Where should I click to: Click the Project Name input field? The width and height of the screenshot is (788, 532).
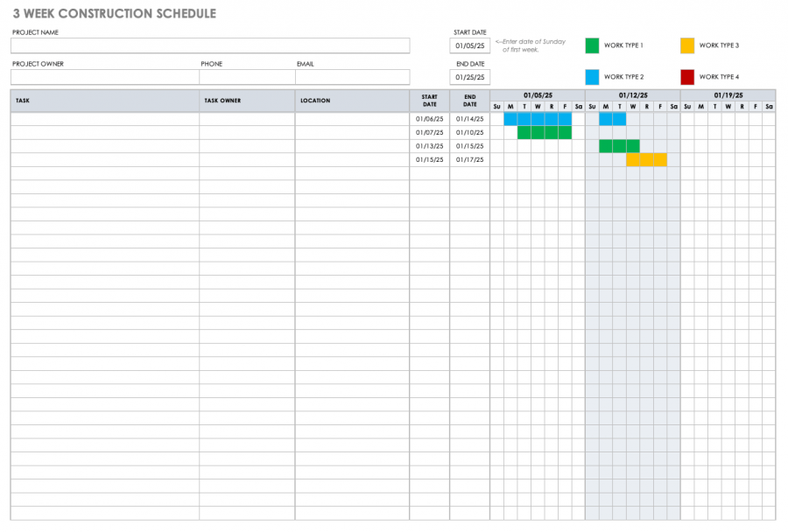pos(210,45)
